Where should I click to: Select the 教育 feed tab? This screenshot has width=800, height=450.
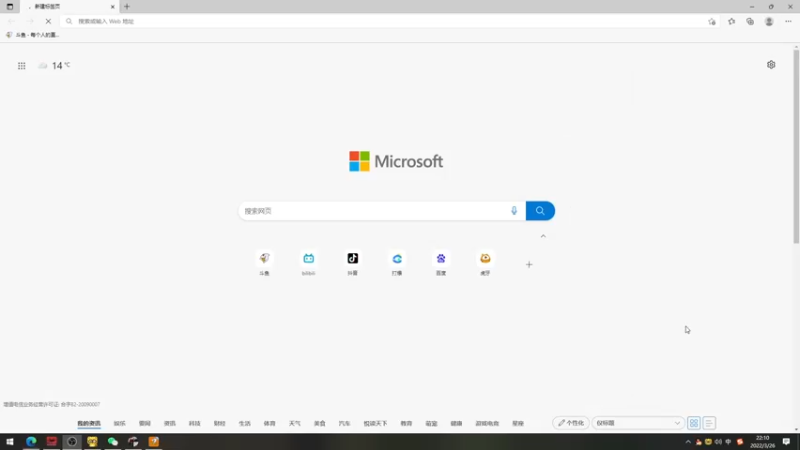(x=406, y=423)
